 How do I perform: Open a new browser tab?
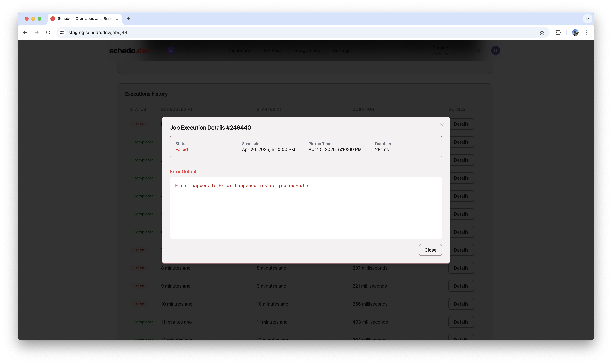[x=128, y=19]
